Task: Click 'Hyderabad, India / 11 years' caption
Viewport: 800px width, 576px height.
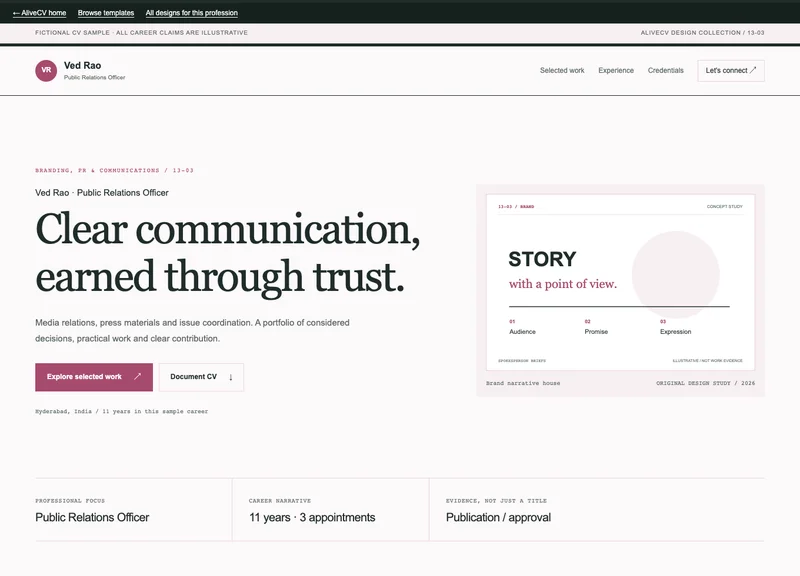Action: pyautogui.click(x=121, y=411)
